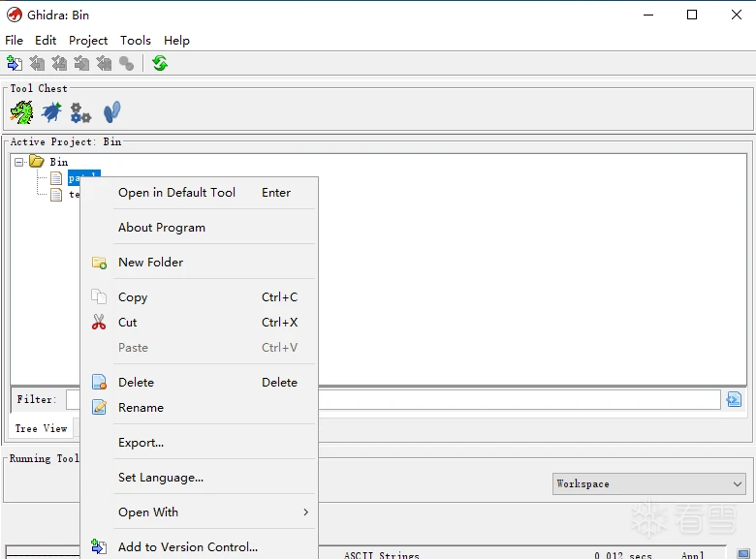Screen dimensions: 756x559
Task: Switch to the Tree View tab
Action: (41, 428)
